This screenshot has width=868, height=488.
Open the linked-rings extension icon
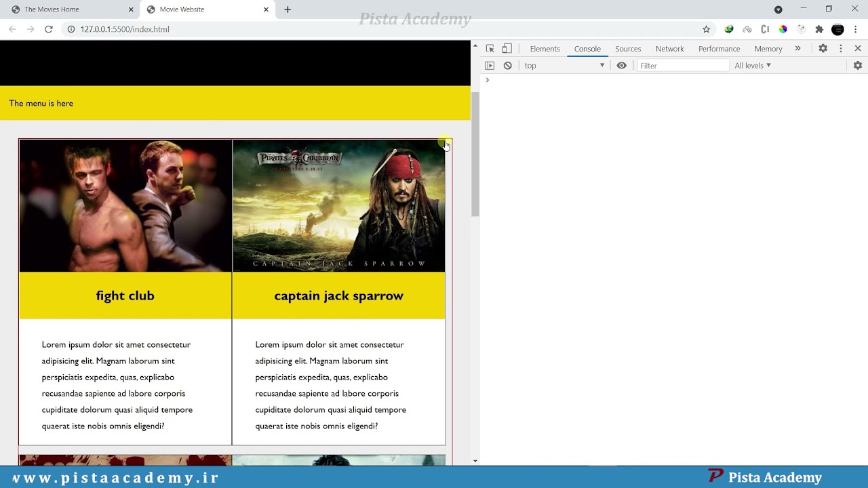tap(747, 29)
